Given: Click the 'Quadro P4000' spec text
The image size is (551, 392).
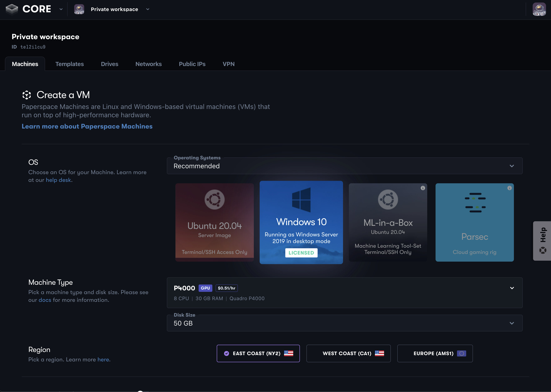Looking at the screenshot, I should coord(247,299).
